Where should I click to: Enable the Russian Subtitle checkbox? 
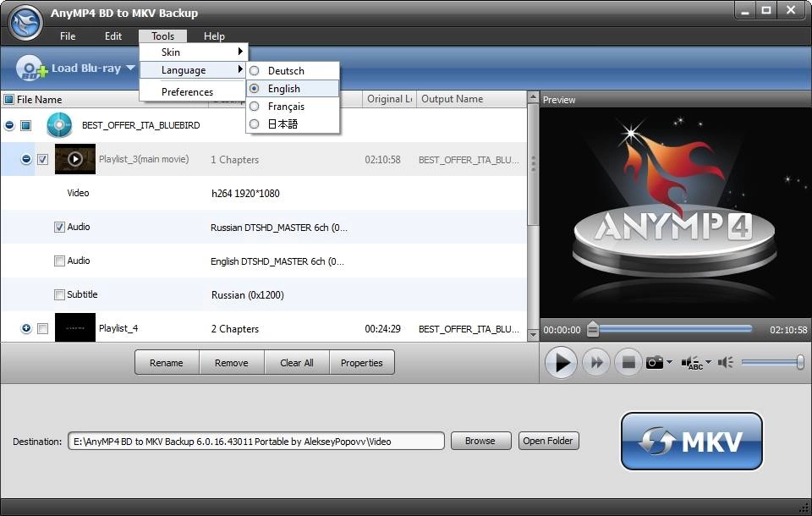point(59,294)
